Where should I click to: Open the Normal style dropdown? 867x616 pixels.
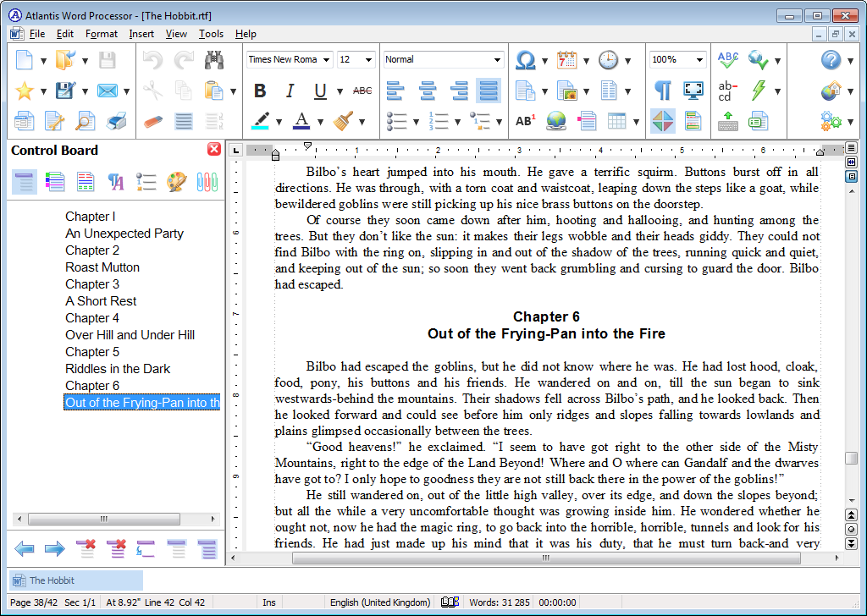[497, 60]
